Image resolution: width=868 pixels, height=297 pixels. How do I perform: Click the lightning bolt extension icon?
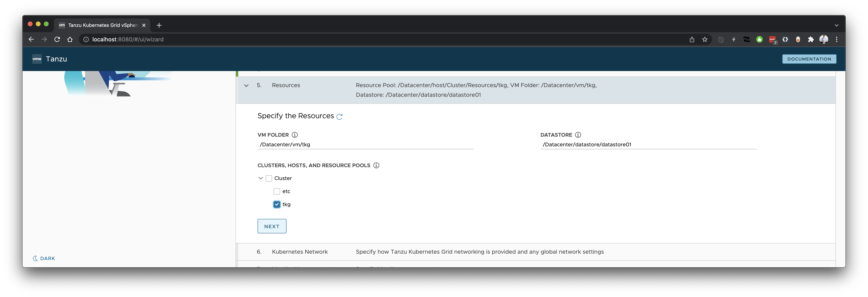734,39
